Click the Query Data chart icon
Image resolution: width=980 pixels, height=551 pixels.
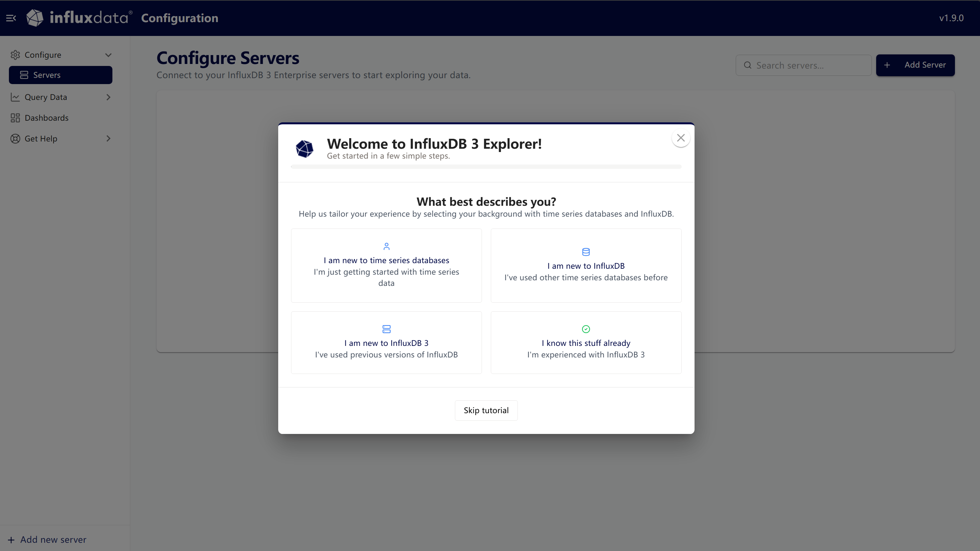tap(15, 97)
